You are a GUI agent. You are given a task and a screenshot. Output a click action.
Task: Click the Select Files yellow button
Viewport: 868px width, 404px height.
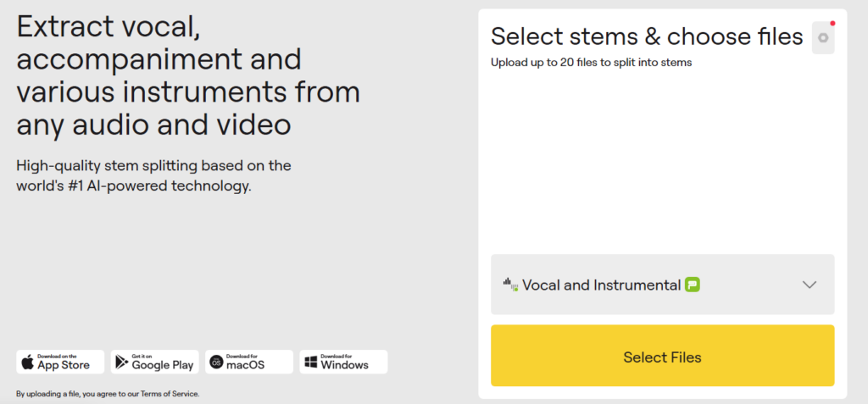pos(663,355)
